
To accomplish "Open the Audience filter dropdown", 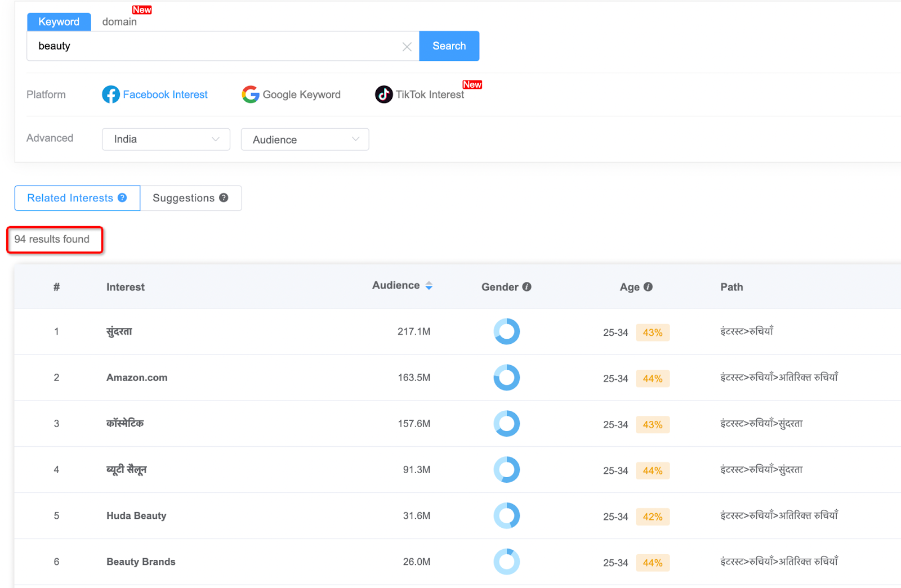I will click(x=305, y=139).
